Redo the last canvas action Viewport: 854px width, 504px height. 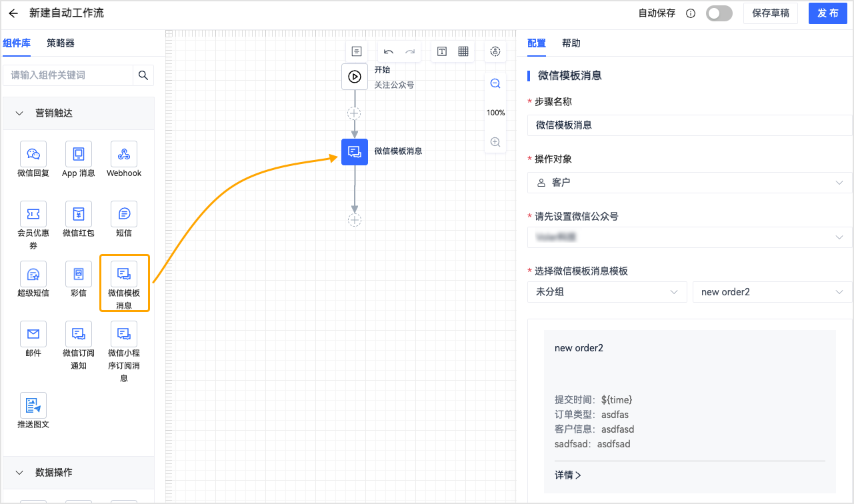(x=410, y=51)
